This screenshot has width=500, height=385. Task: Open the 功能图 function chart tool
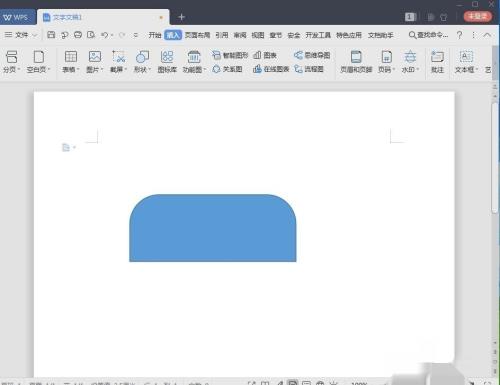[x=194, y=61]
